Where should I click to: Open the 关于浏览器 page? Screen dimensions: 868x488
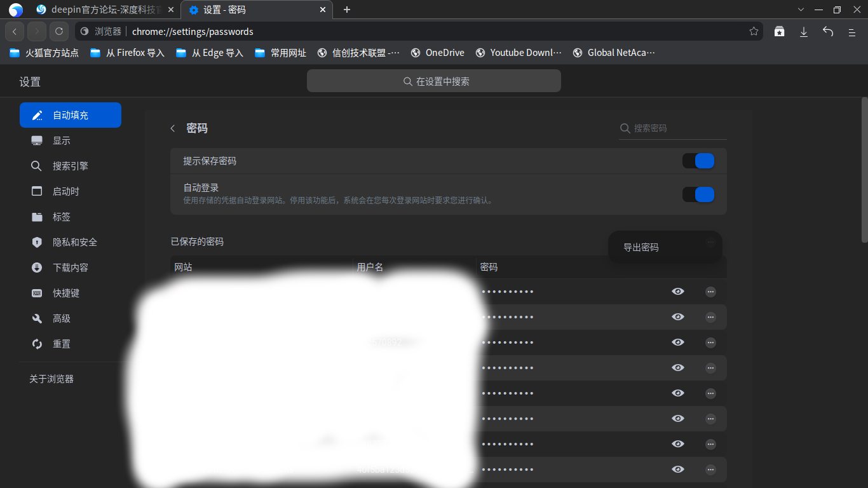coord(51,378)
